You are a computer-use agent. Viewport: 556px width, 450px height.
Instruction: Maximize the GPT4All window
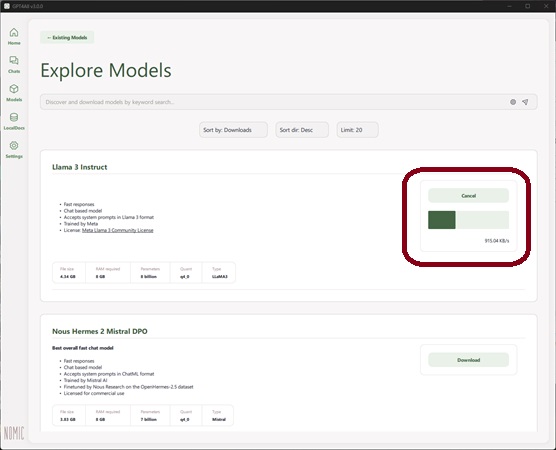click(528, 6)
